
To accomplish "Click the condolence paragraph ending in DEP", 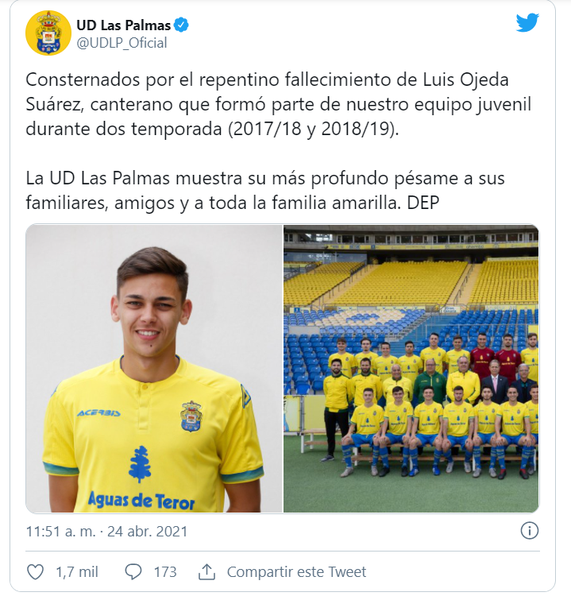I will [x=265, y=191].
